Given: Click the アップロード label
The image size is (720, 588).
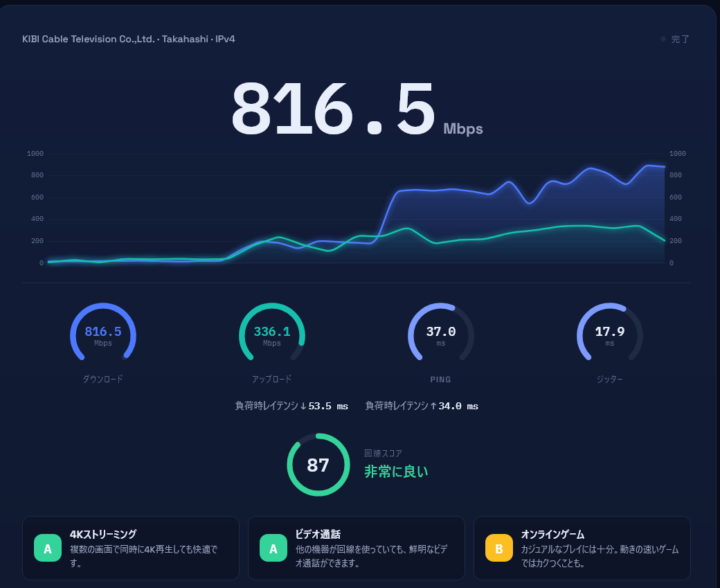Looking at the screenshot, I should (x=272, y=379).
